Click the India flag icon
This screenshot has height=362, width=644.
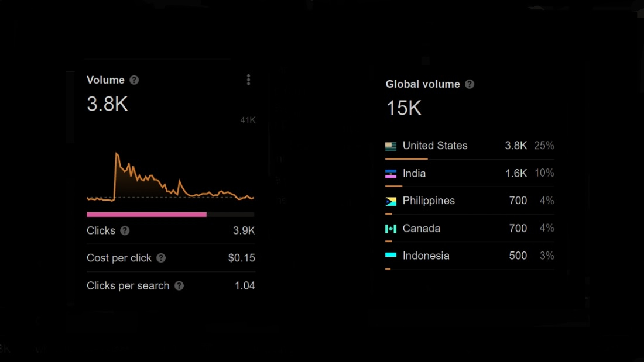390,174
